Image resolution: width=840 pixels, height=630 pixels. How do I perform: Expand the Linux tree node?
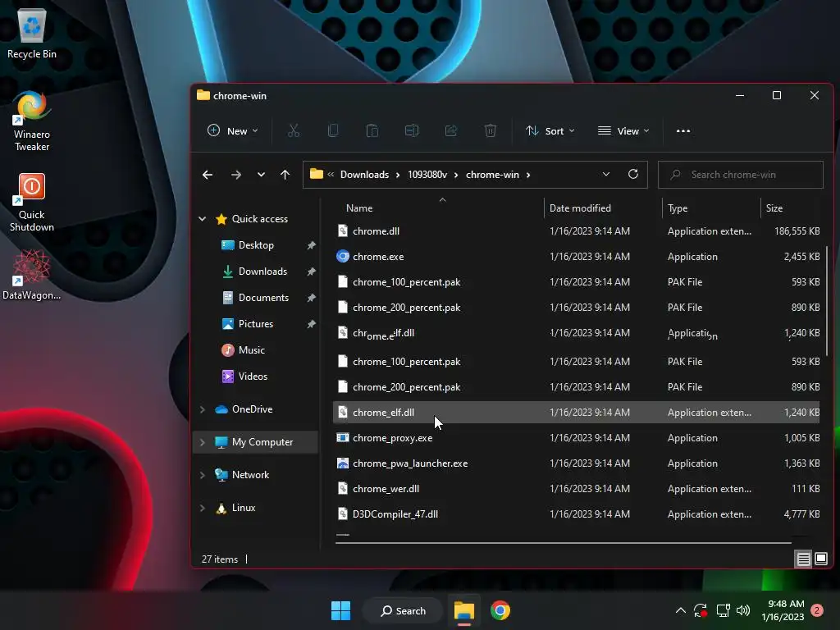pyautogui.click(x=203, y=508)
